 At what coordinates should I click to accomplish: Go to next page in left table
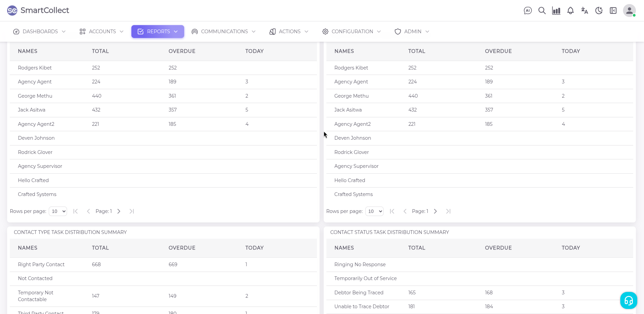click(x=119, y=211)
